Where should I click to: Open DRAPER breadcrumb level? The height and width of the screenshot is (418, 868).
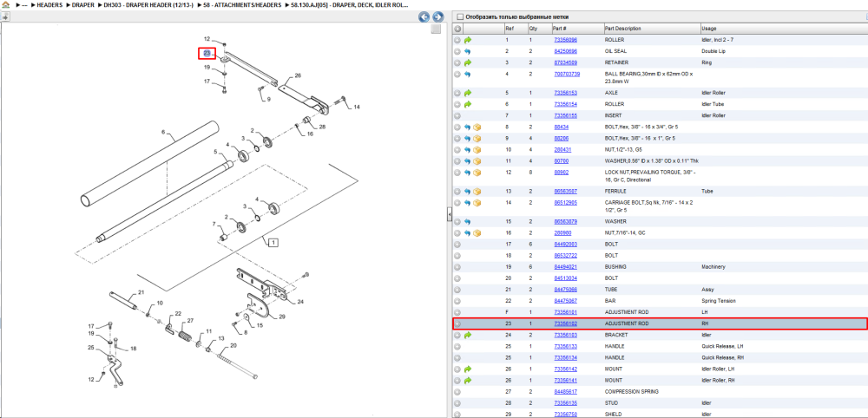pos(83,5)
